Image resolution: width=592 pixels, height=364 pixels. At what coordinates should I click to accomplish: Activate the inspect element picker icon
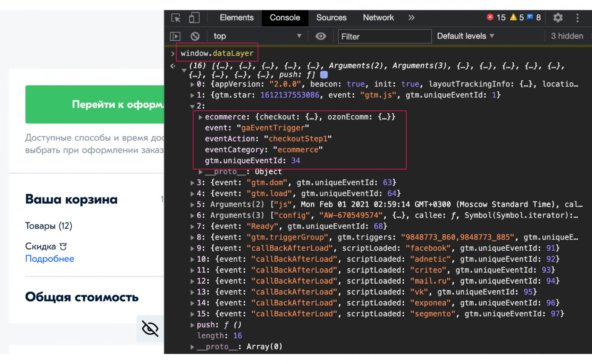click(176, 18)
